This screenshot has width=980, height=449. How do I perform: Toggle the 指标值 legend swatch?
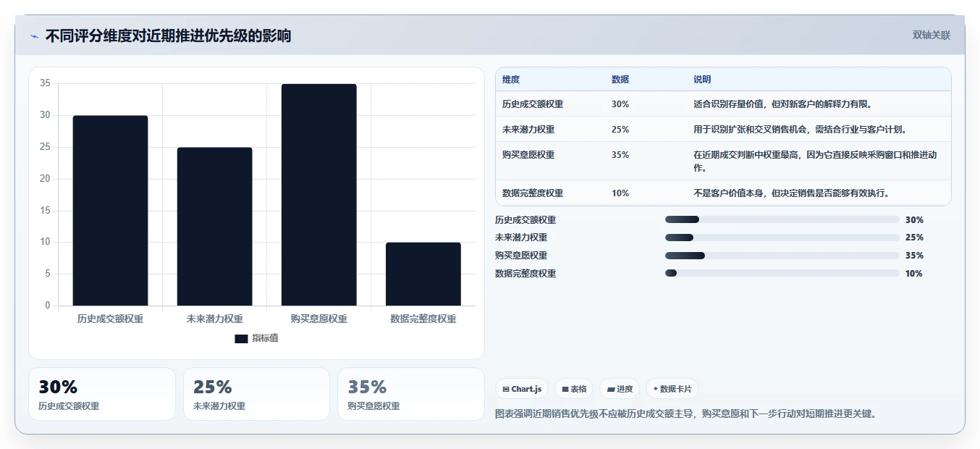click(x=241, y=339)
